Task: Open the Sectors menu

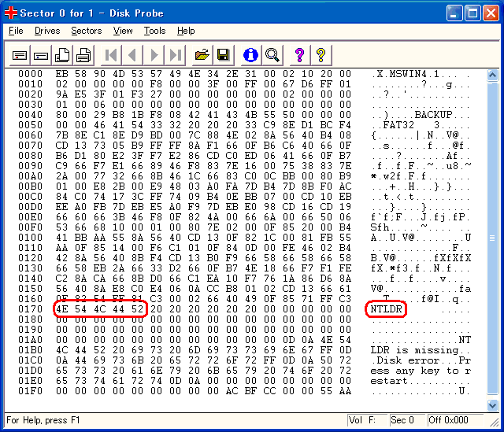Action: [86, 31]
